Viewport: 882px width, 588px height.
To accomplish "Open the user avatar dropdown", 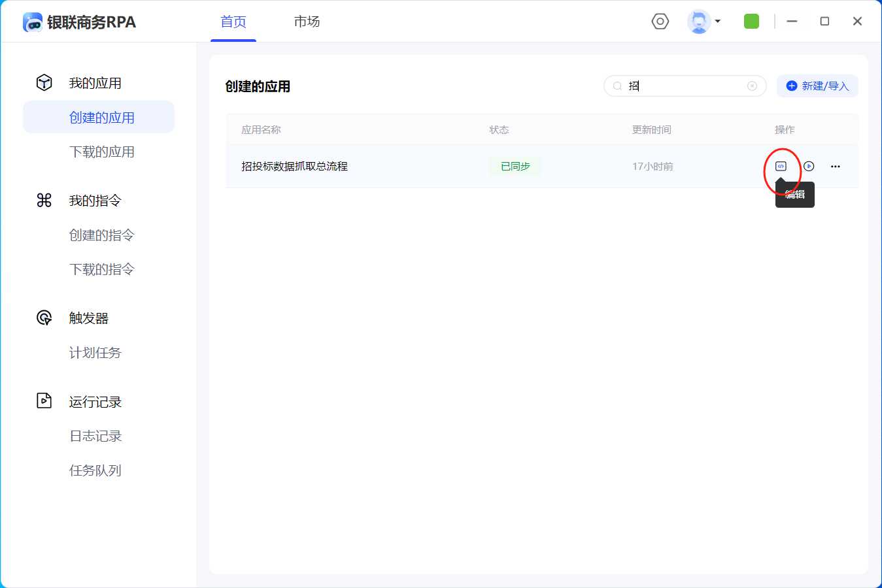I will click(704, 22).
